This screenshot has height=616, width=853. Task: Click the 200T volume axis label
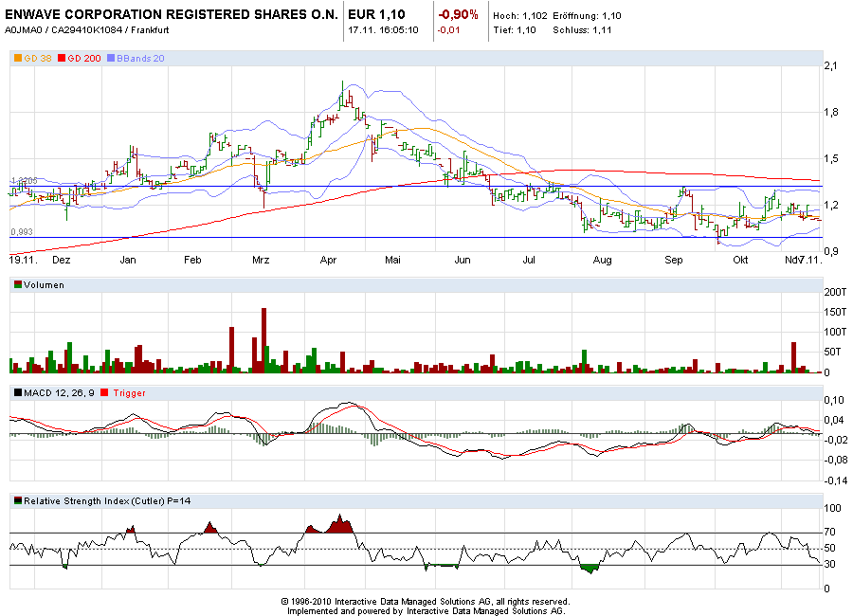coord(835,292)
